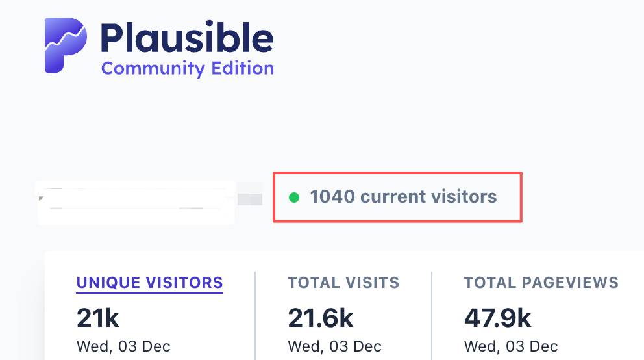Expand the gray arrow beside site name

[x=250, y=199]
